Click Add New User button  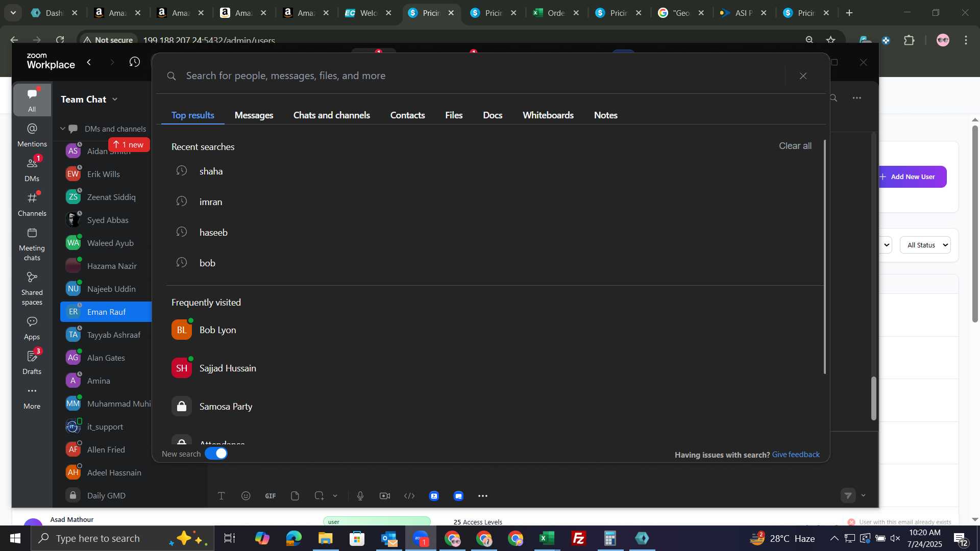[913, 177]
